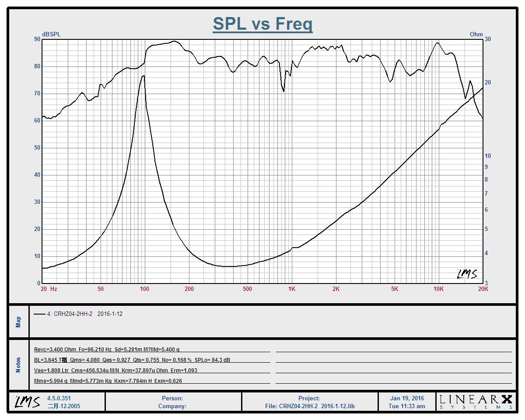Image resolution: width=525 pixels, height=420 pixels.
Task: Click the LMS logo inside the graph
Action: [466, 274]
